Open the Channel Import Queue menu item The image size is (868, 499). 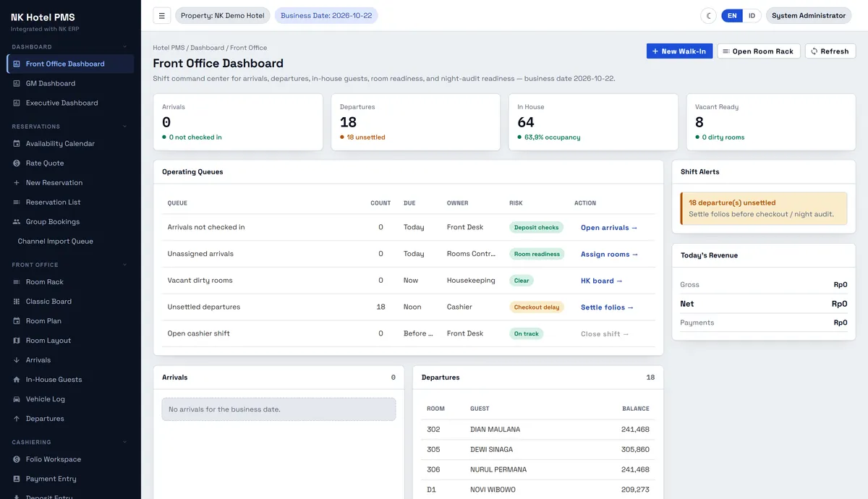(x=70, y=241)
